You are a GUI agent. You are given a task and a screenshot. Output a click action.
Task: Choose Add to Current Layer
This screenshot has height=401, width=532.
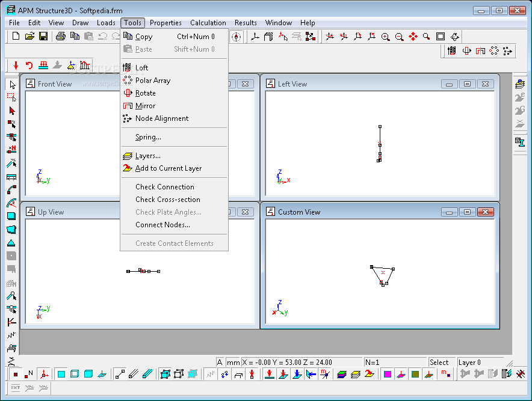[174, 168]
